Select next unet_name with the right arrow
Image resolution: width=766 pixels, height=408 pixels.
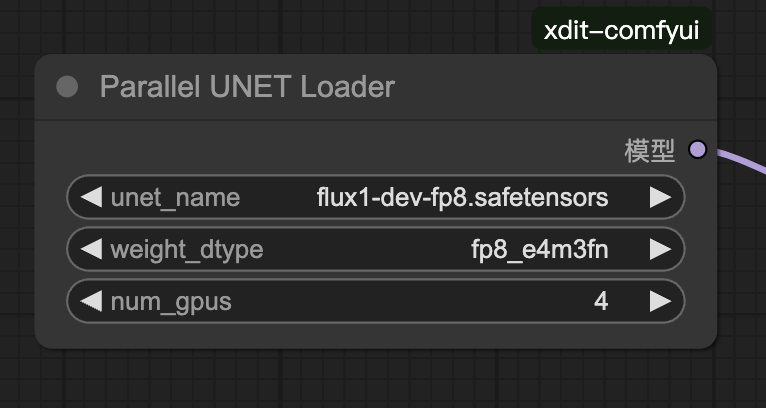(660, 197)
